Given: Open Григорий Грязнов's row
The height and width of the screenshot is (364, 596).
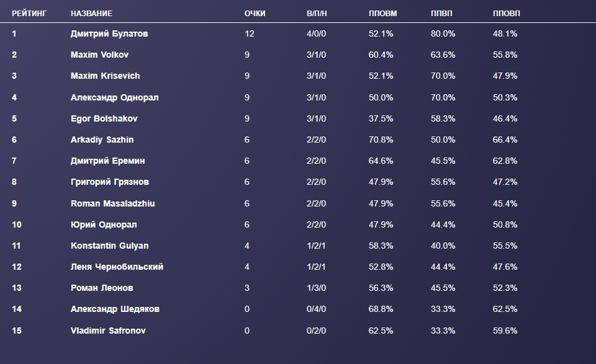Looking at the screenshot, I should pyautogui.click(x=110, y=182).
